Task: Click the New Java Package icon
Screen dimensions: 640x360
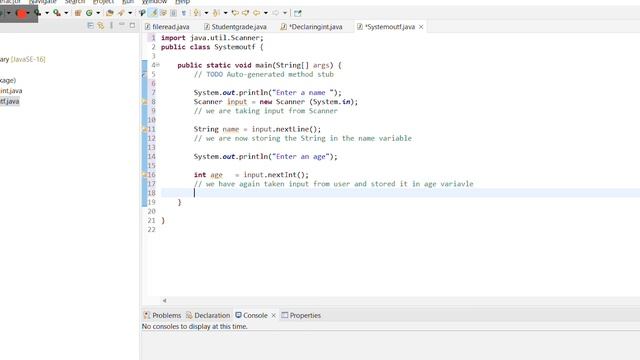Action: tap(78, 13)
